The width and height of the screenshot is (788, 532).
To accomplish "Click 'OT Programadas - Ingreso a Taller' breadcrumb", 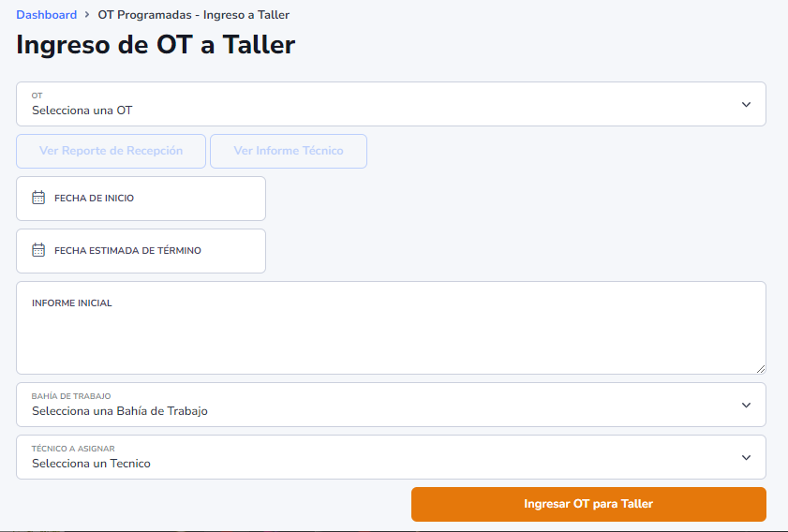I will [x=193, y=15].
